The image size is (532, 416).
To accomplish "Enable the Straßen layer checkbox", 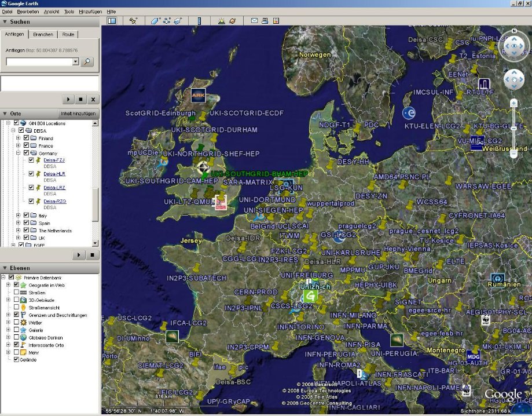I will point(16,293).
